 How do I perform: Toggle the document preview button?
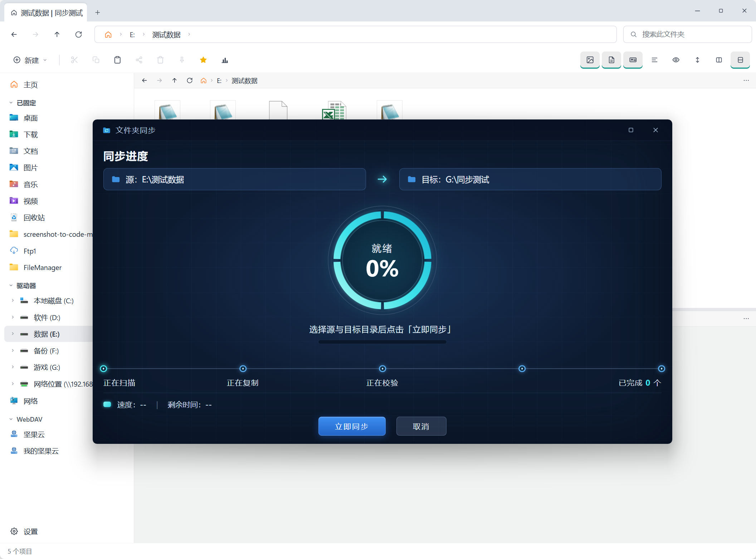coord(611,60)
